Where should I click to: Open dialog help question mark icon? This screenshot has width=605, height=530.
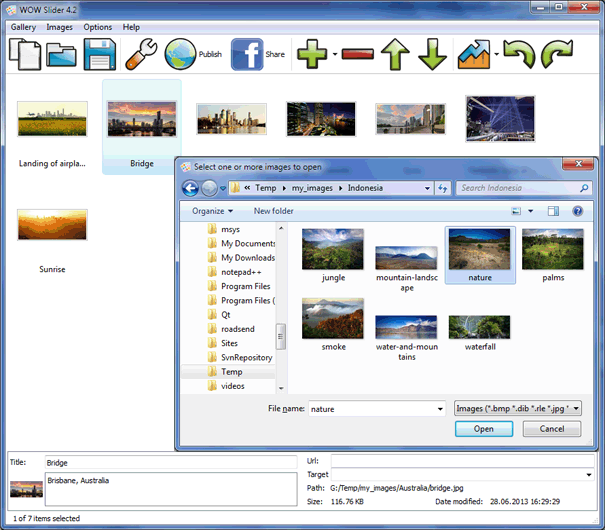(x=578, y=211)
